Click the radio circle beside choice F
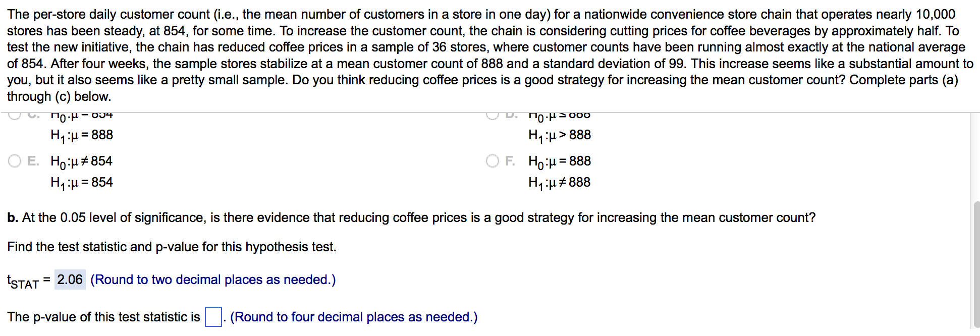 [x=492, y=161]
